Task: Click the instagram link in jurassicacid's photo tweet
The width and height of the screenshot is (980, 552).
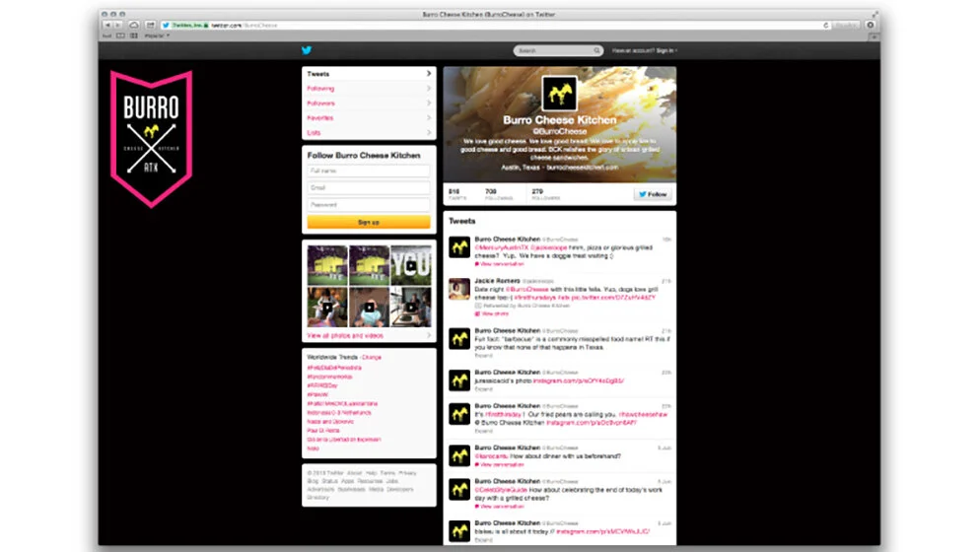Action: coord(578,380)
